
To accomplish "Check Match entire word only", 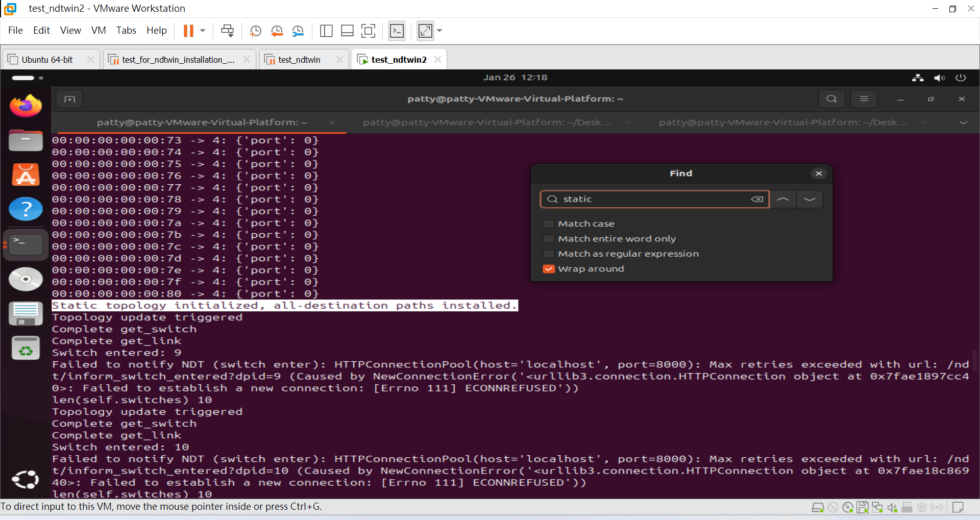I will (549, 239).
